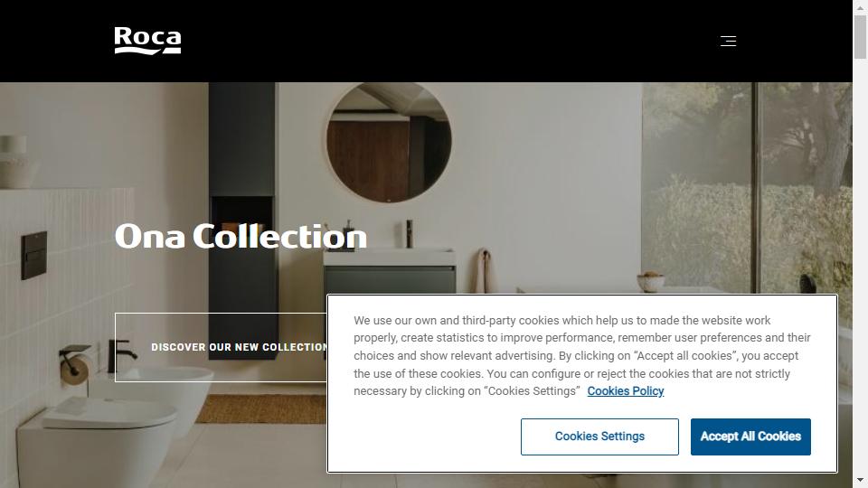This screenshot has height=488, width=868.
Task: Accept All Cookies in the banner
Action: (750, 436)
